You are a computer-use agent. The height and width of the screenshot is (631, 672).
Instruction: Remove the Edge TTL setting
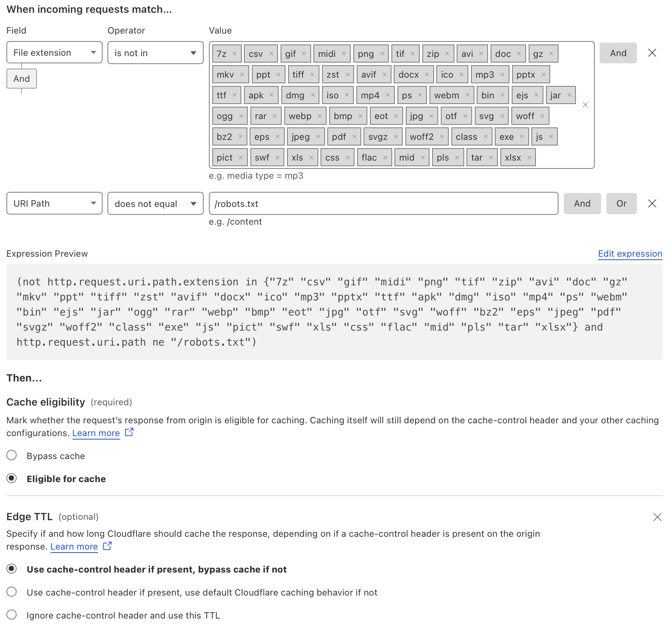pos(657,517)
